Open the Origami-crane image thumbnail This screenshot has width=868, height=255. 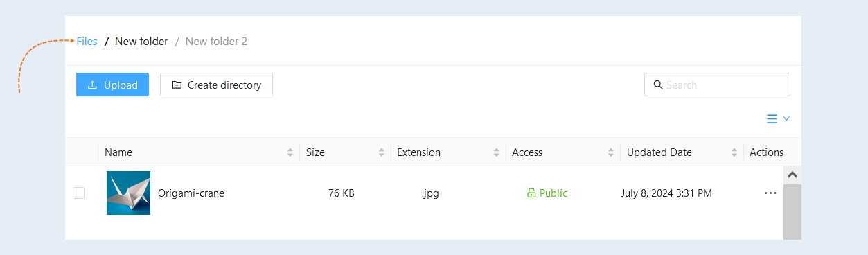(128, 193)
